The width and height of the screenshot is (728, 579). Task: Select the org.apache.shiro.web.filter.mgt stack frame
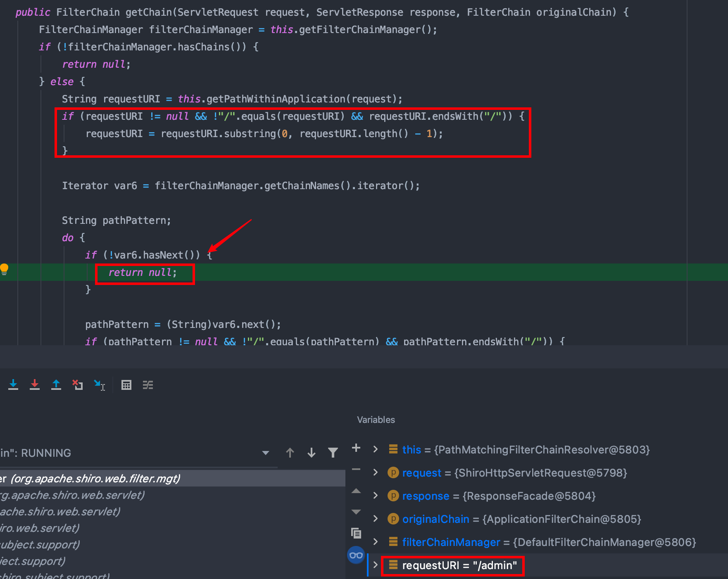95,479
